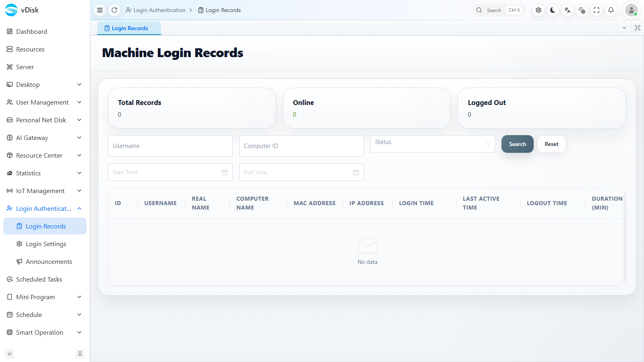This screenshot has width=644, height=362.
Task: Expand Resource Center menu
Action: pos(45,155)
